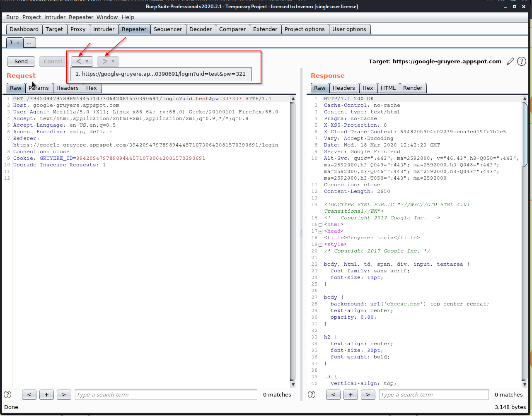532x416 pixels.
Task: Collapse the <html> fold marker on line 16
Action: tap(320, 225)
